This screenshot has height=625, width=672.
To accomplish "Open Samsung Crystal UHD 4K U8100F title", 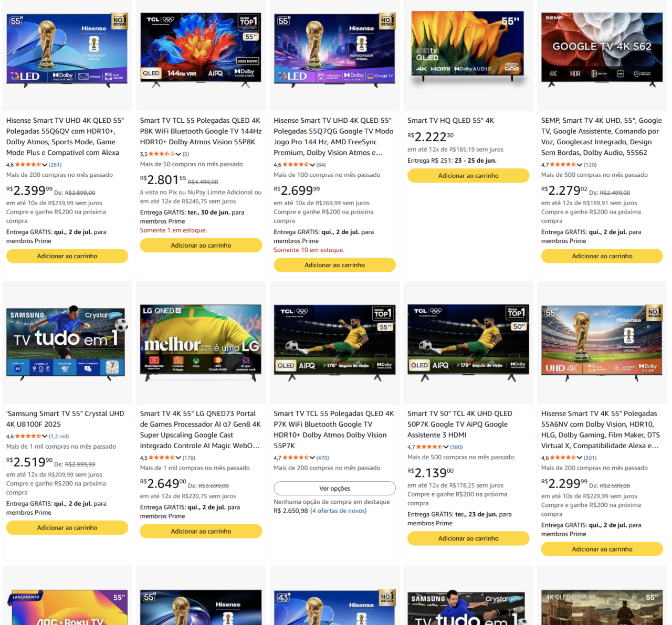I will tap(65, 419).
